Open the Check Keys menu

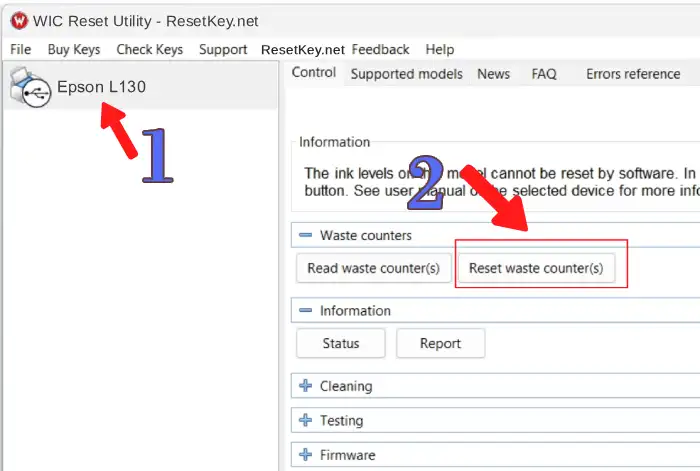(x=149, y=49)
